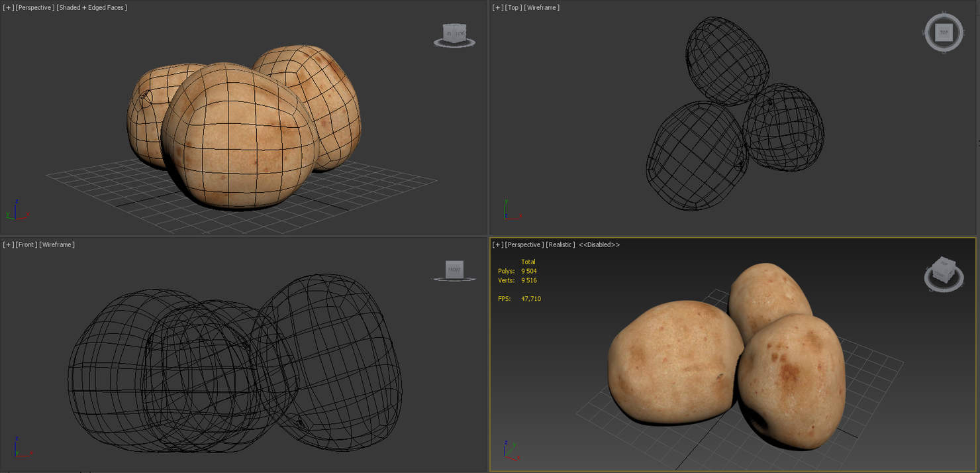Click the world axis tripod in the Perspective viewport
This screenshot has width=980, height=473.
(x=15, y=211)
